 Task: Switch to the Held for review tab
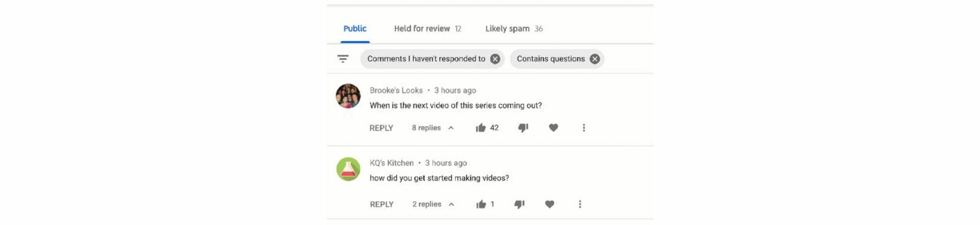point(428,29)
